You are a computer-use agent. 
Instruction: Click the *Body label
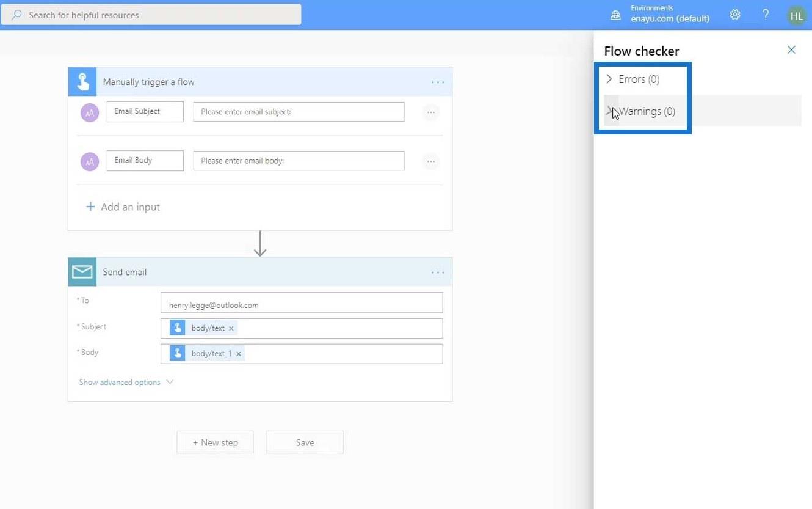tap(87, 353)
